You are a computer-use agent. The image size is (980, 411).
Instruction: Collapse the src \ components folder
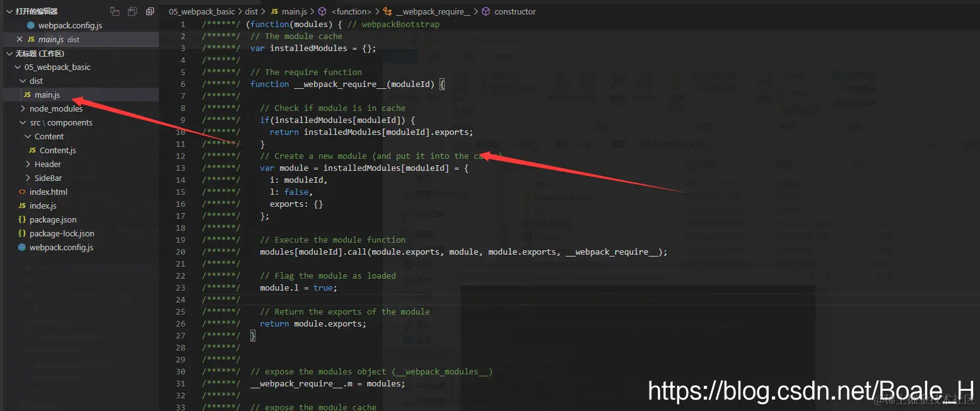[x=23, y=122]
